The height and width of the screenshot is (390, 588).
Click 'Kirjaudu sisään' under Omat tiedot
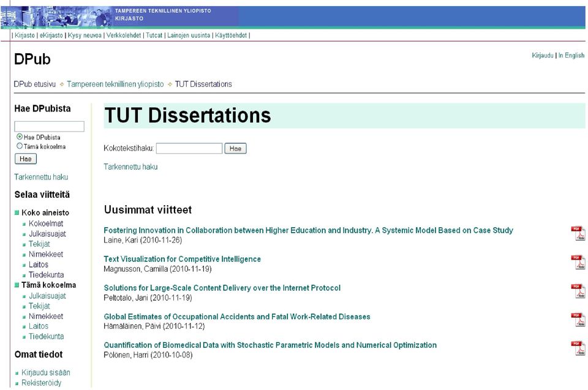point(46,372)
